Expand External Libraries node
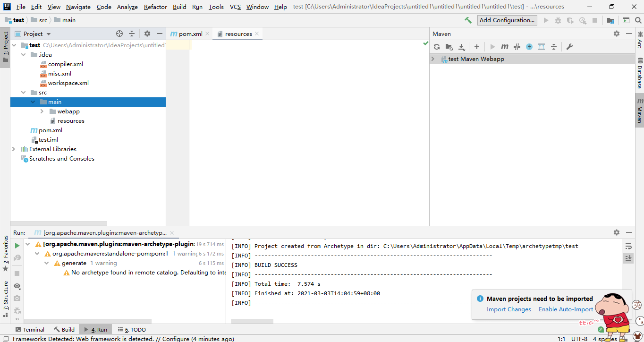644x342 pixels. click(x=14, y=149)
